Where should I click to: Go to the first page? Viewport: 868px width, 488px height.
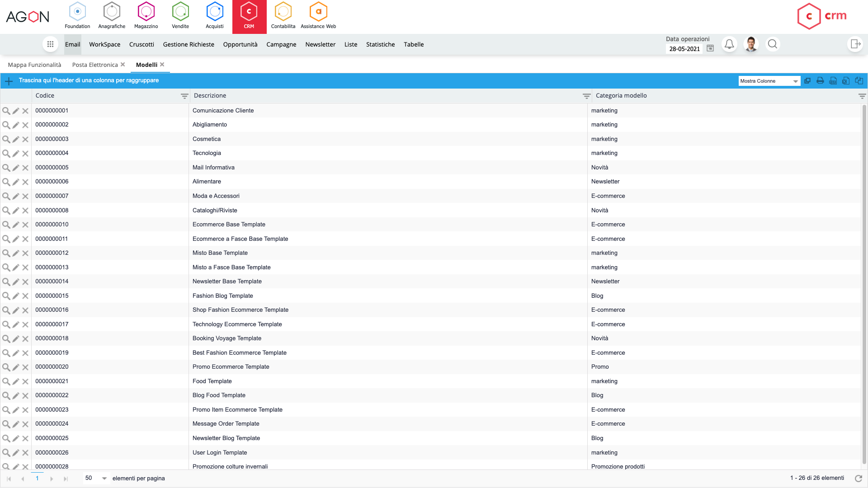9,479
